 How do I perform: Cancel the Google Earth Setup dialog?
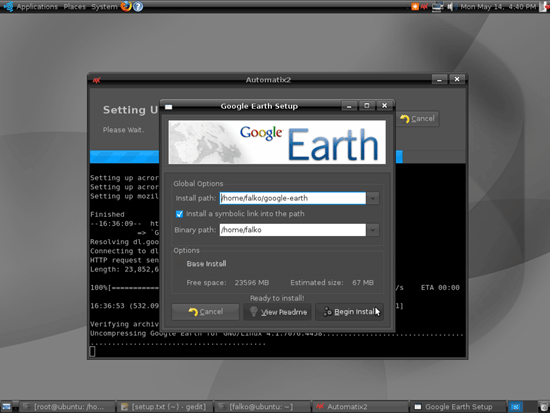[x=205, y=312]
